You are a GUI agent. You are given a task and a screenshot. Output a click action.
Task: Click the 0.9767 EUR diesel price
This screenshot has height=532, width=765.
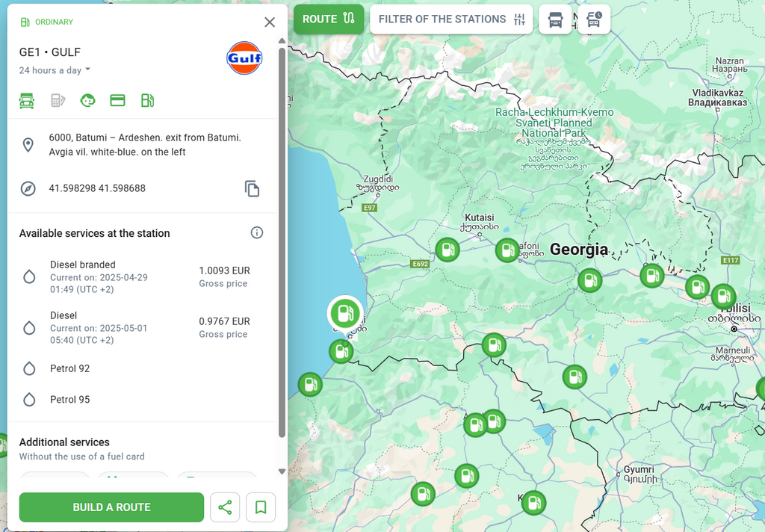224,321
